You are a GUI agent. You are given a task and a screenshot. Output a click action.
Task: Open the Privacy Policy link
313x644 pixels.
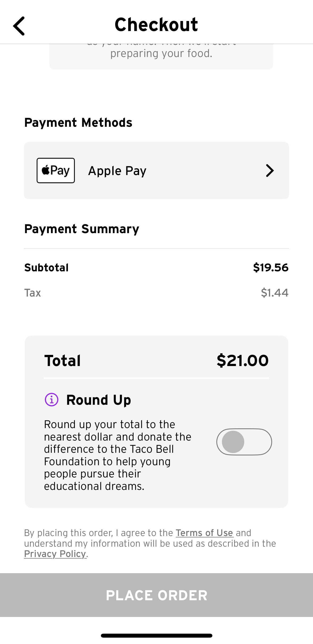tap(55, 554)
